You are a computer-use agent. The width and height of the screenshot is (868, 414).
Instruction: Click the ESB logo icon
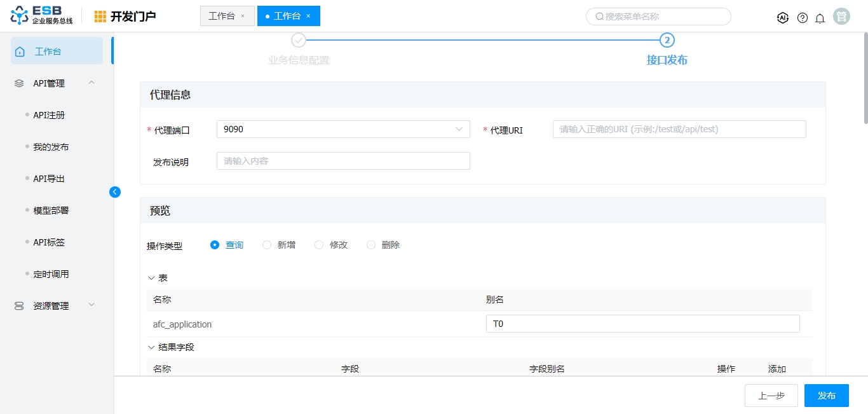pos(20,16)
